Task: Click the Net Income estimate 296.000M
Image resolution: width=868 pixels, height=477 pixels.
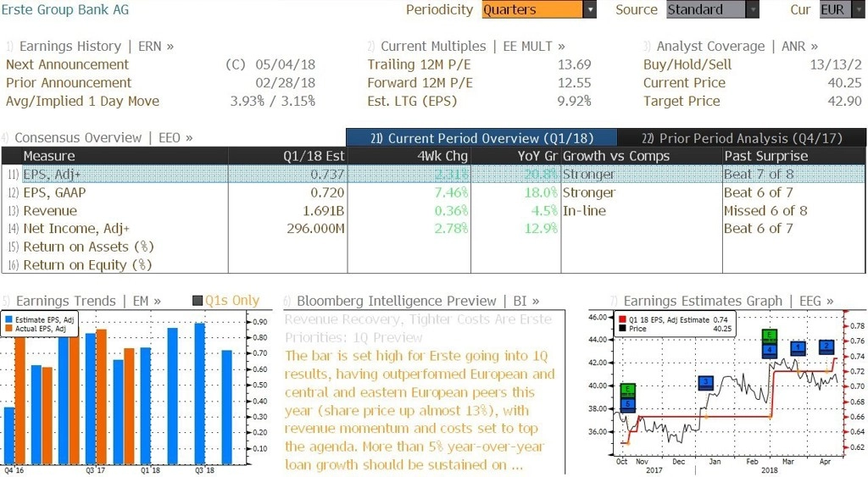Action: [x=315, y=229]
